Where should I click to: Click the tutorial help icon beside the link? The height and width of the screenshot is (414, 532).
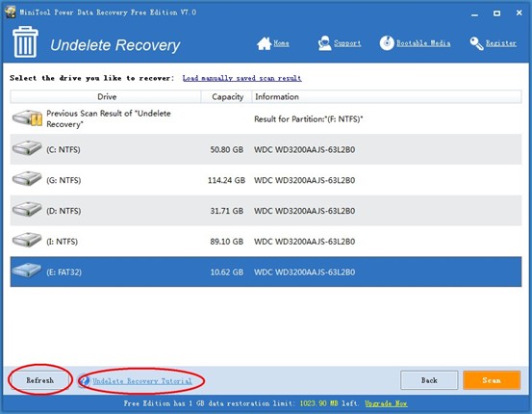85,380
